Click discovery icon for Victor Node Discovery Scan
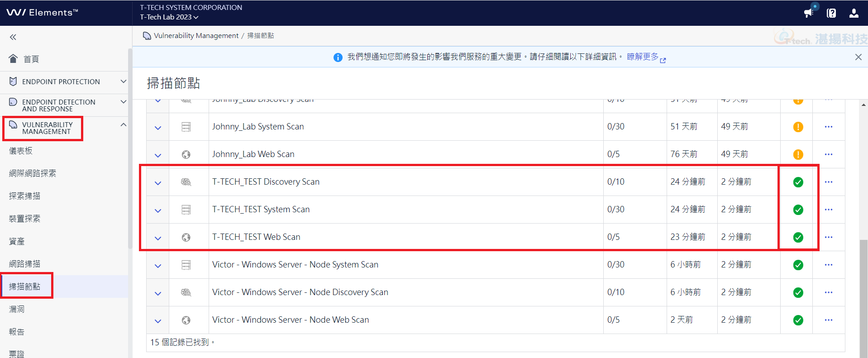 (x=186, y=292)
